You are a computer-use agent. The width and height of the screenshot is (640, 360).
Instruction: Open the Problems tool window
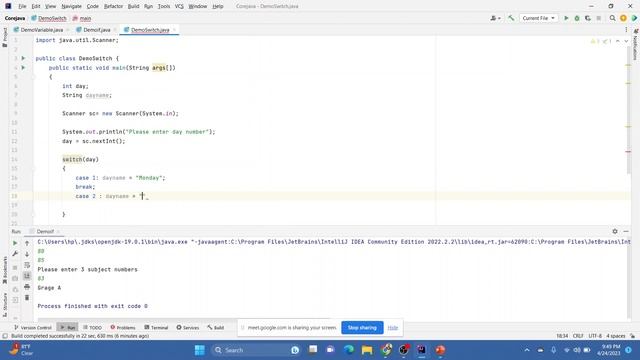tap(123, 327)
